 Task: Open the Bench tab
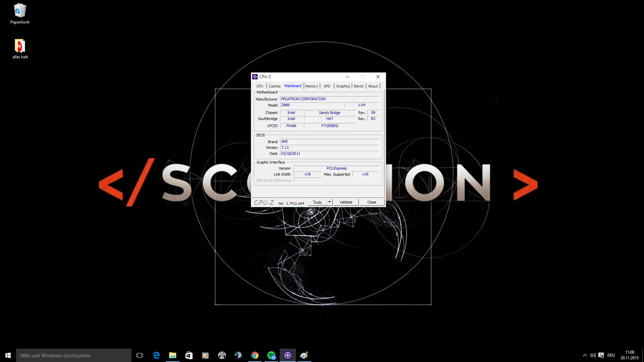[359, 86]
